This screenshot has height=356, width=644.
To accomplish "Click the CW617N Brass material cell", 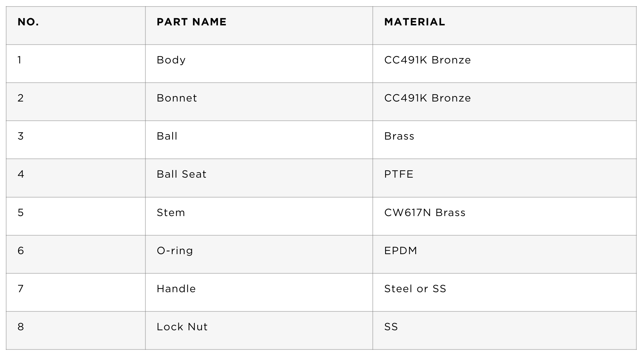I will coord(504,216).
